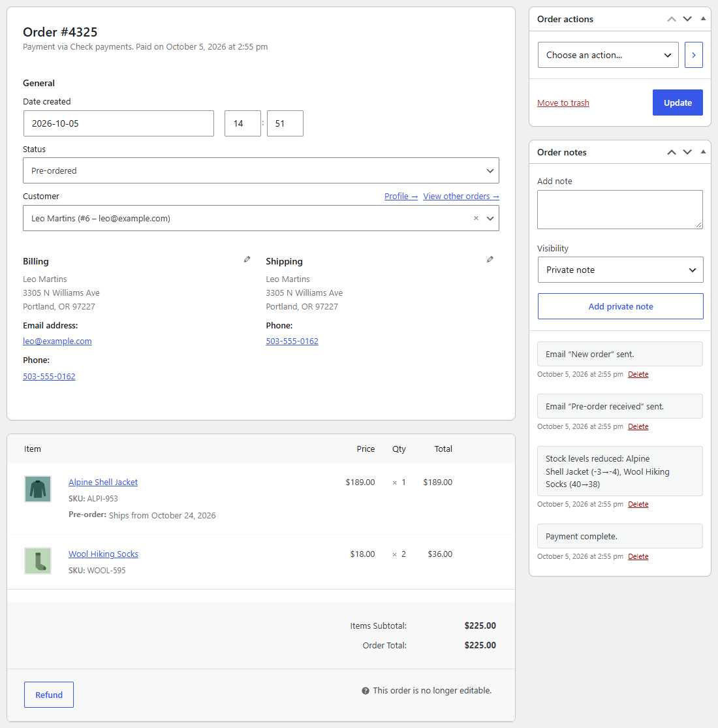Open Alpine Shell Jacket product link

click(x=103, y=483)
